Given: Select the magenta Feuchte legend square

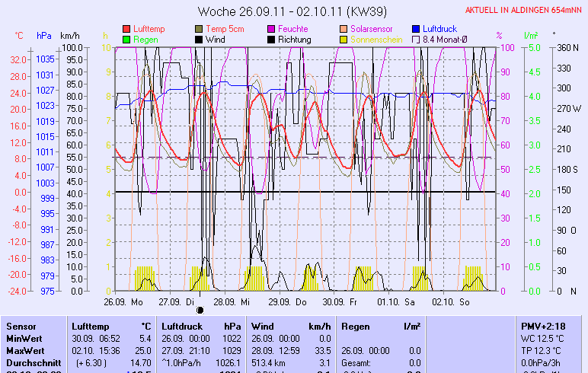Looking at the screenshot, I should tap(271, 29).
